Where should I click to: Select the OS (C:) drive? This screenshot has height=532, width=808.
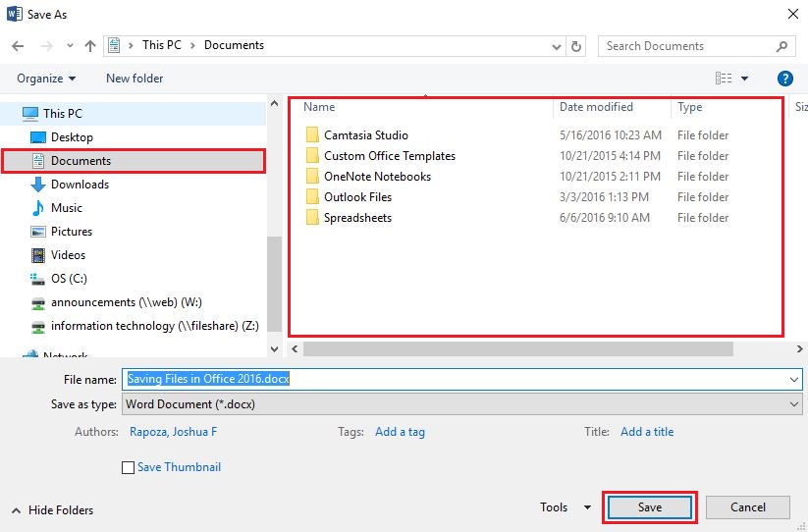coord(133,279)
